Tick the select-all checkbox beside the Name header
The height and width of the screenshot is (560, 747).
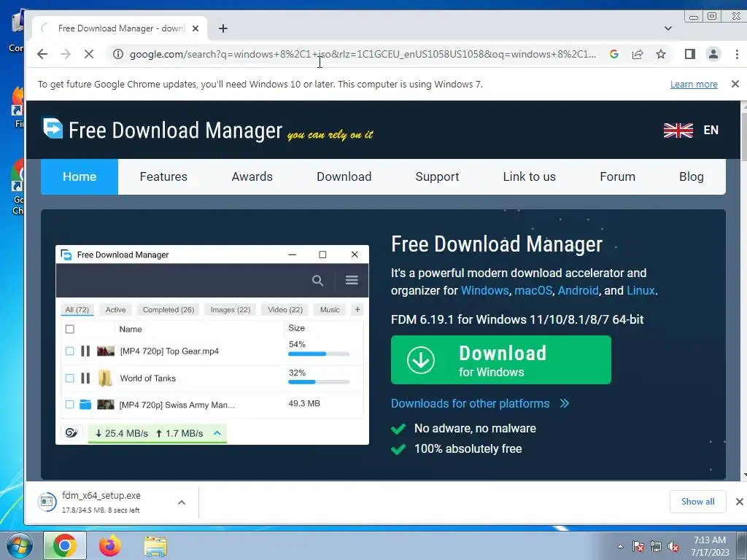click(70, 329)
